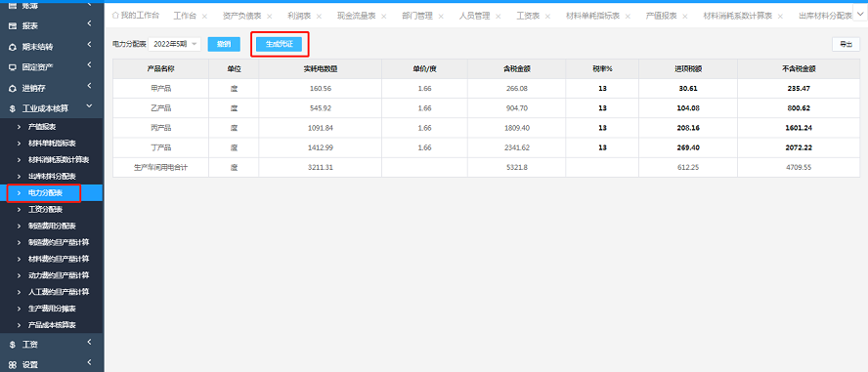Open 产品成本核算表 in the sidebar
This screenshot has width=868, height=372.
click(52, 324)
